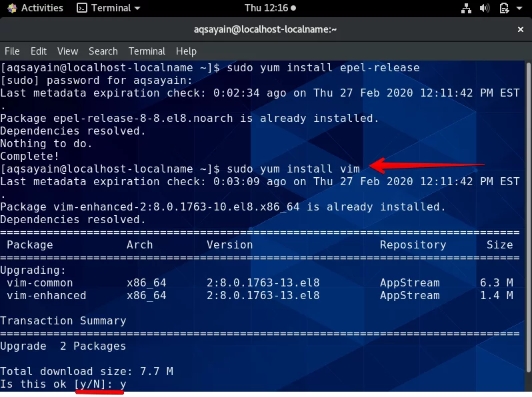Click AppStream in the vim-common row
This screenshot has width=532, height=397.
[409, 282]
